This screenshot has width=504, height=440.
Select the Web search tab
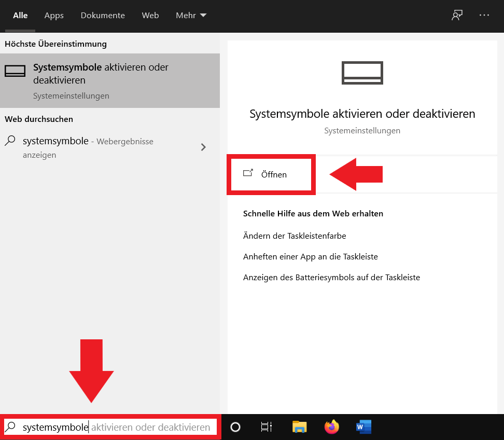pyautogui.click(x=150, y=16)
